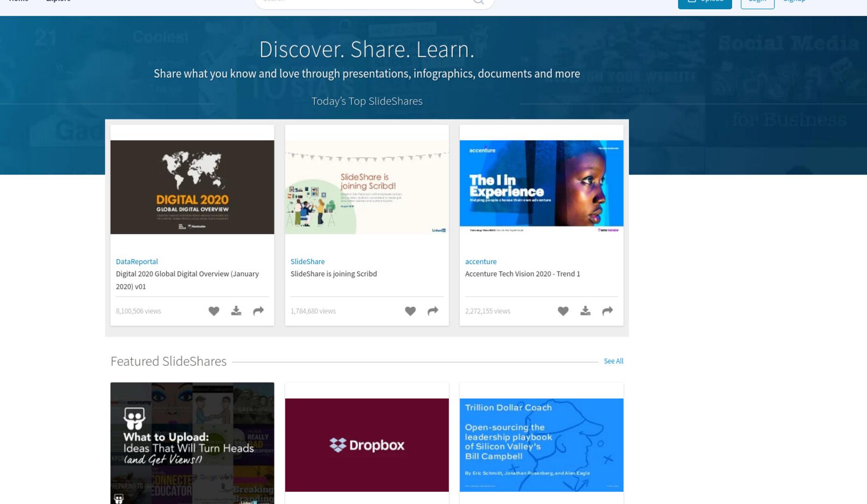This screenshot has height=504, width=867.
Task: Download the Digital 2020 Global Digital Overview deck
Action: pos(236,311)
